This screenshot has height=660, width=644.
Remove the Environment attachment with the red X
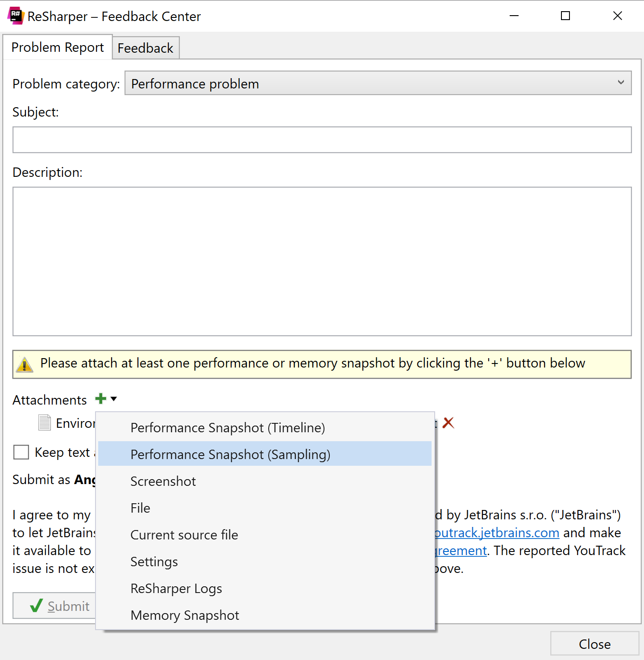pos(448,423)
